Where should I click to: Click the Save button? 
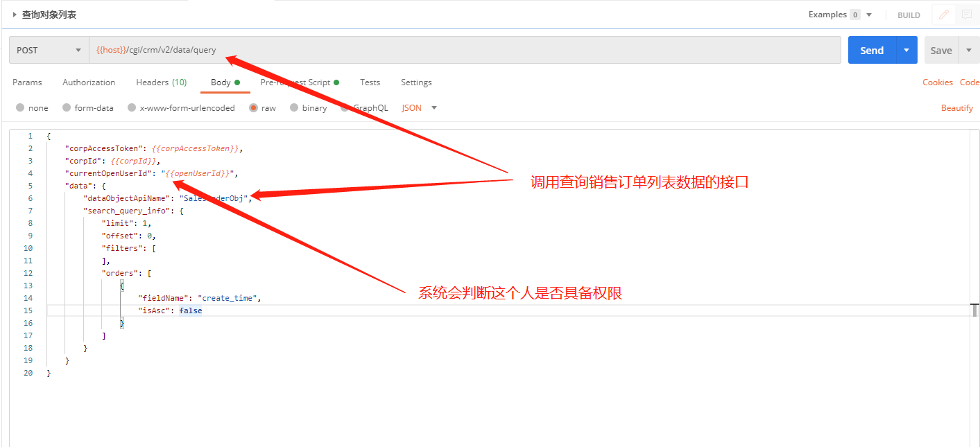[x=941, y=50]
